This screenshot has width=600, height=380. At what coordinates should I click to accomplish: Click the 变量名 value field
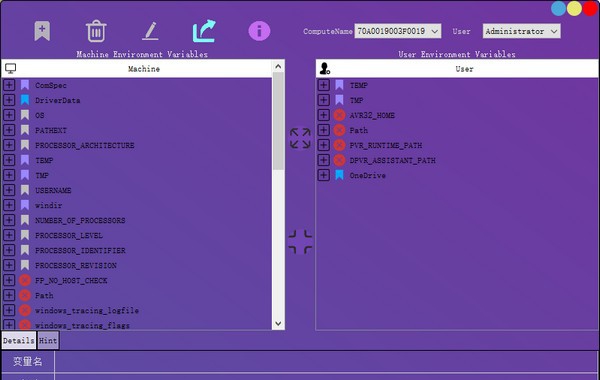tap(326, 361)
